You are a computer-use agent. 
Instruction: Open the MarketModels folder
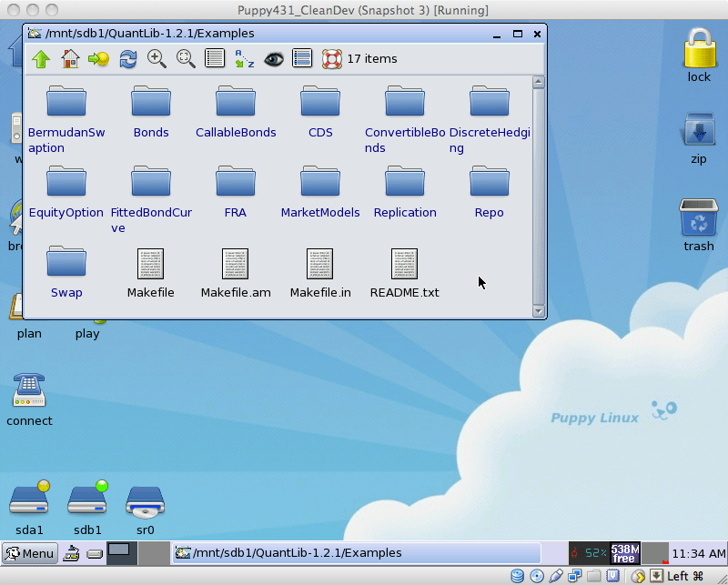tap(320, 181)
